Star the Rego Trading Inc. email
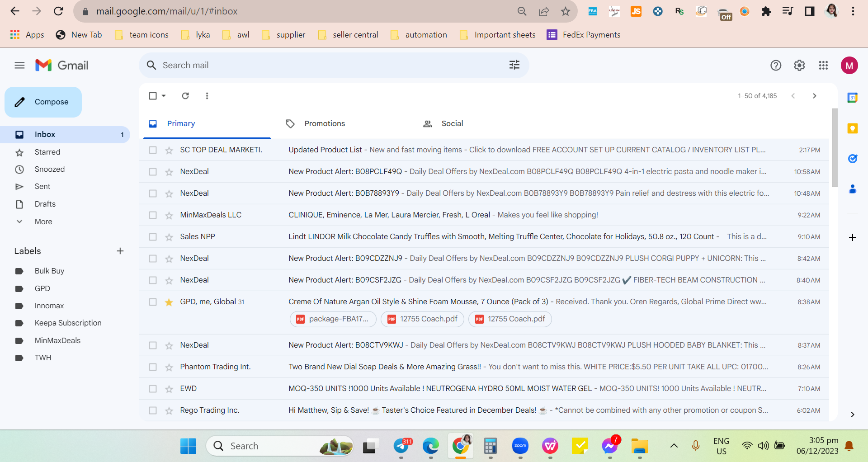 (169, 410)
